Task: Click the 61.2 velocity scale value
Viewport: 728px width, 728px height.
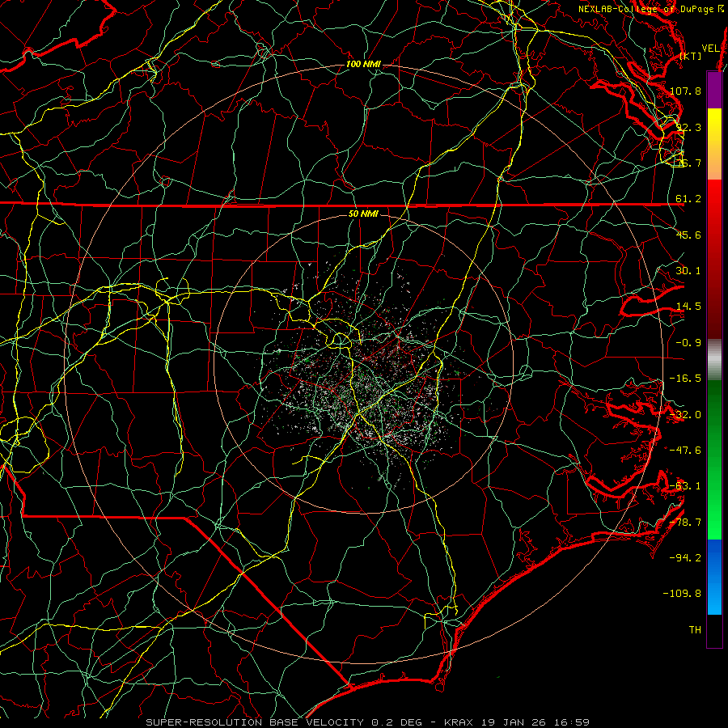Action: pos(688,199)
